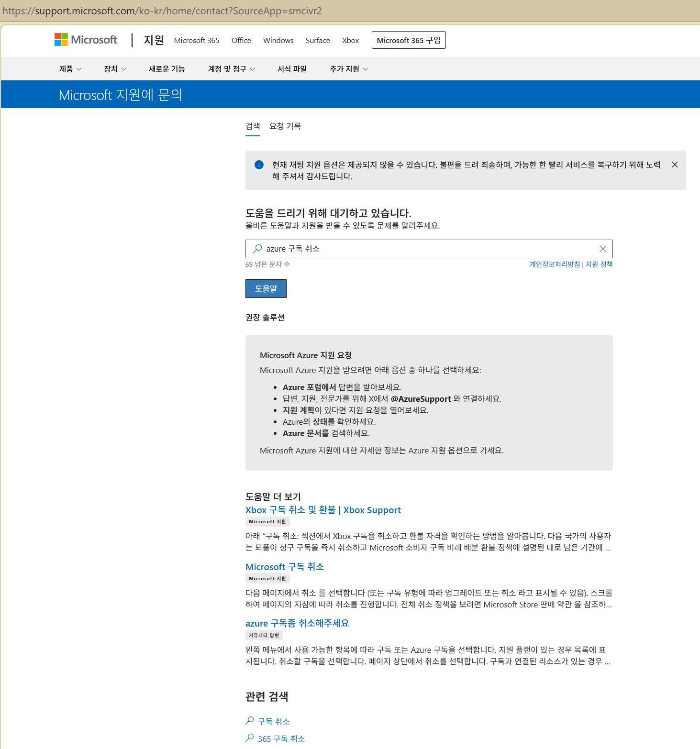Go to Office in top nav
Viewport: 700px width, 749px height.
(241, 40)
